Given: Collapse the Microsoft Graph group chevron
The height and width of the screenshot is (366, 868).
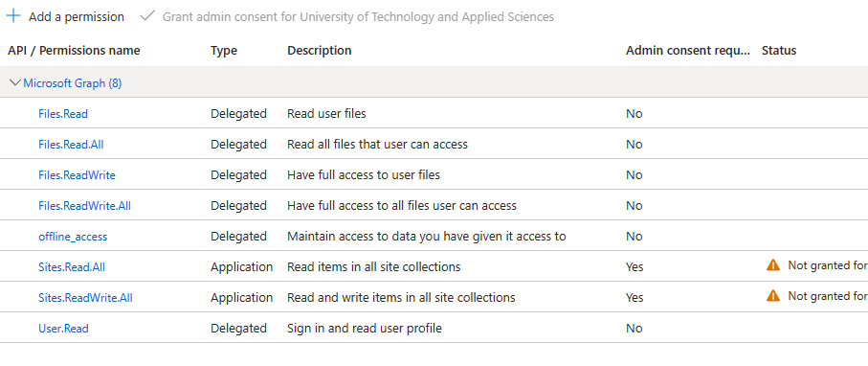Looking at the screenshot, I should (x=15, y=83).
